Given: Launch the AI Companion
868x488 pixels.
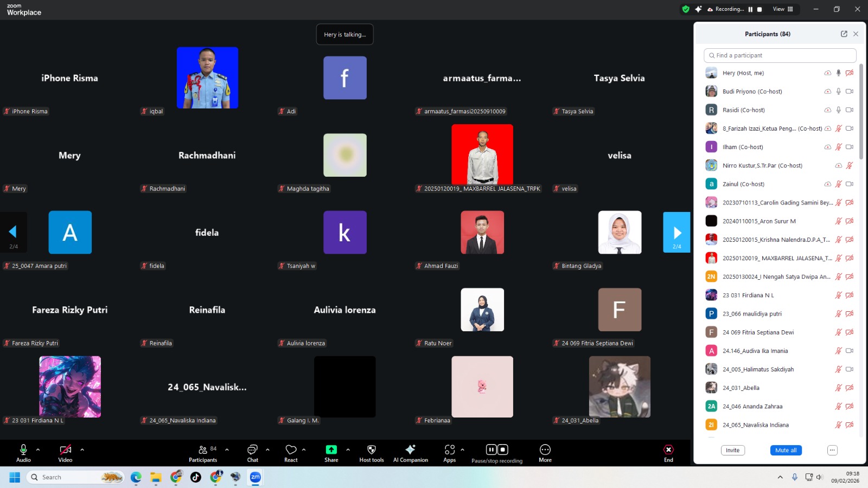Looking at the screenshot, I should coord(410,450).
